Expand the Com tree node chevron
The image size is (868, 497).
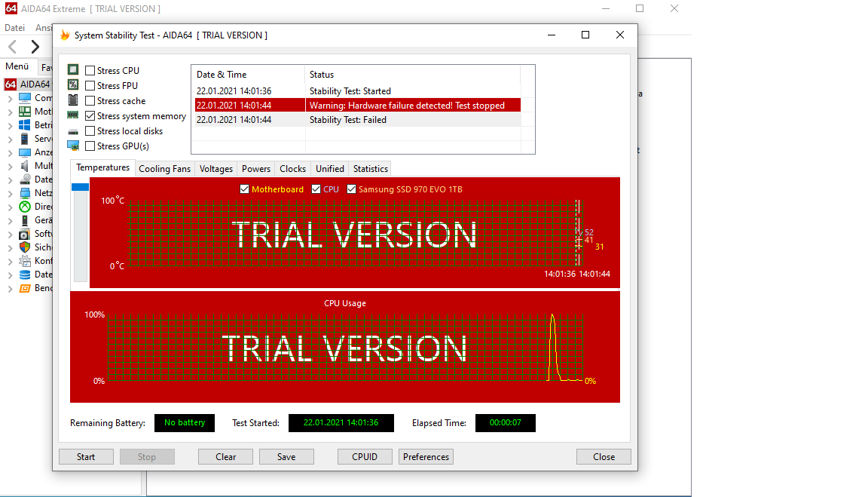click(10, 99)
